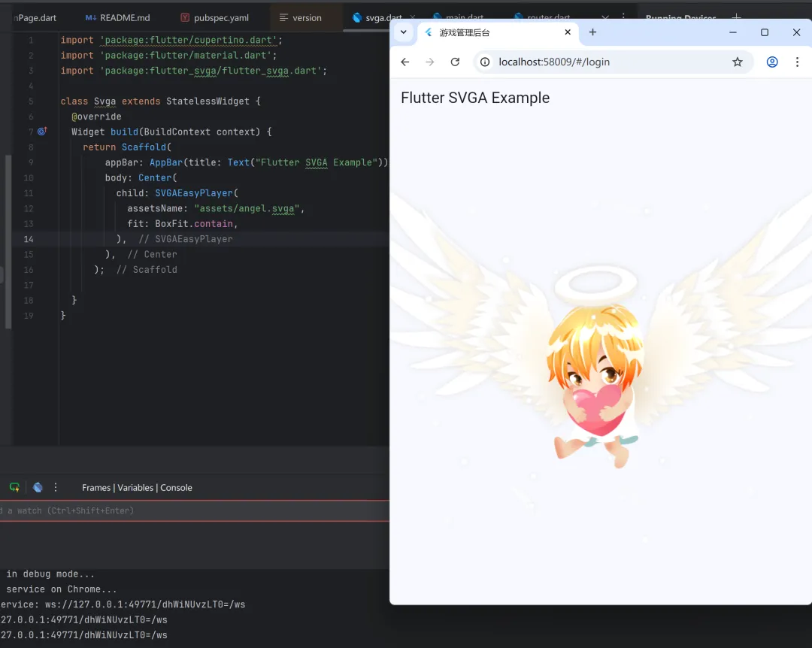Open Chrome profile icon

tap(772, 62)
